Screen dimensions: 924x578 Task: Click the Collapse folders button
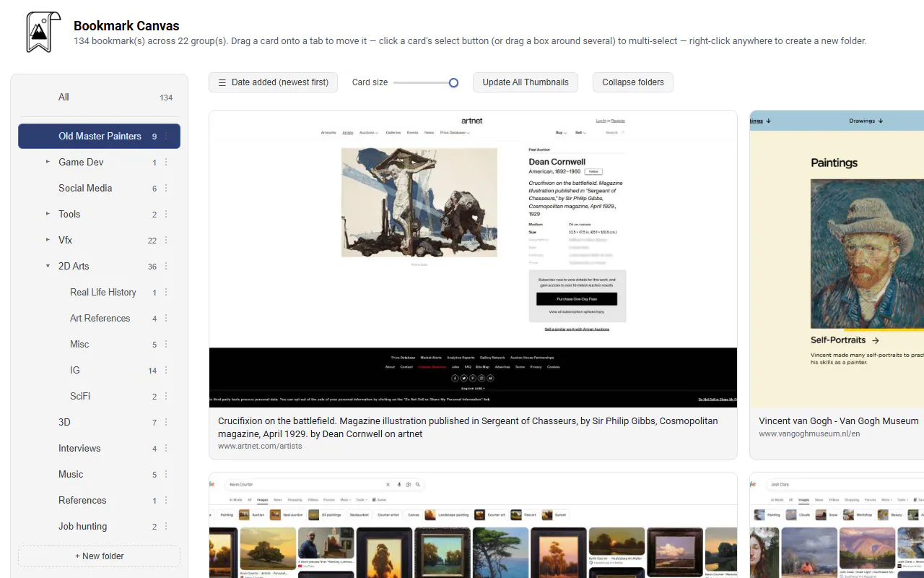633,82
